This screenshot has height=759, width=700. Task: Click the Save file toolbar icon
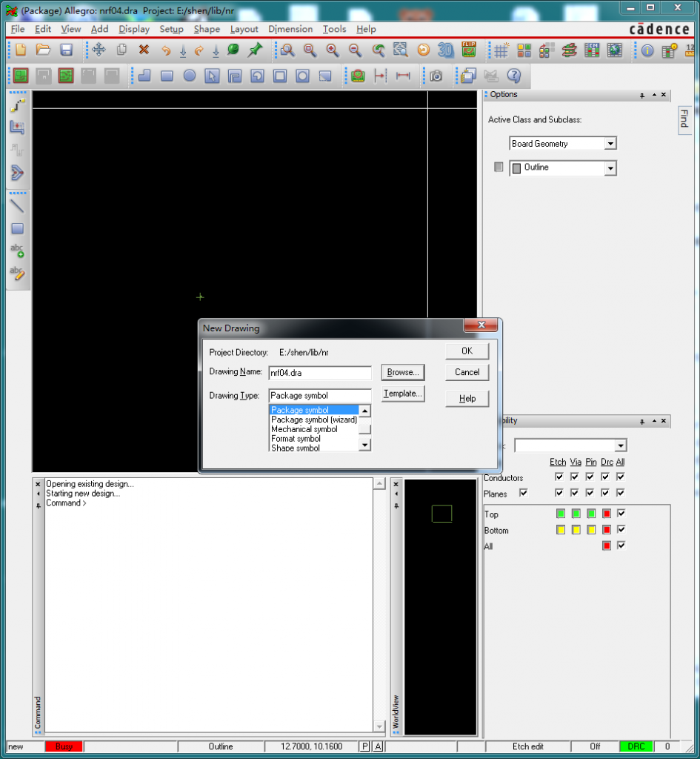tap(66, 50)
